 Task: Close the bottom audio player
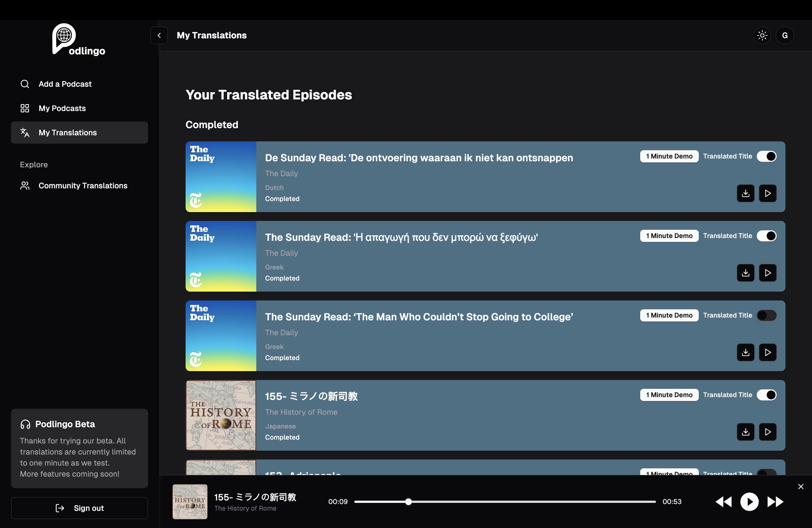(801, 486)
